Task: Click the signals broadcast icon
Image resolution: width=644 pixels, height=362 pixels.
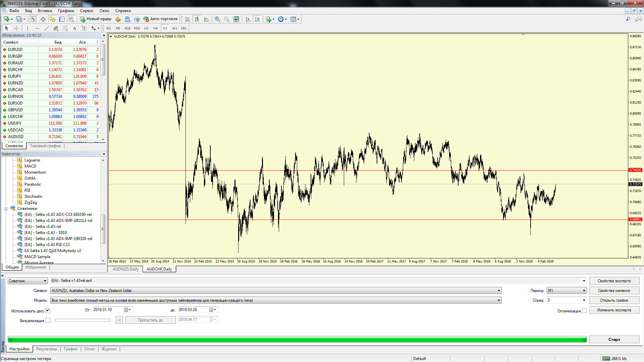Action: (x=137, y=19)
